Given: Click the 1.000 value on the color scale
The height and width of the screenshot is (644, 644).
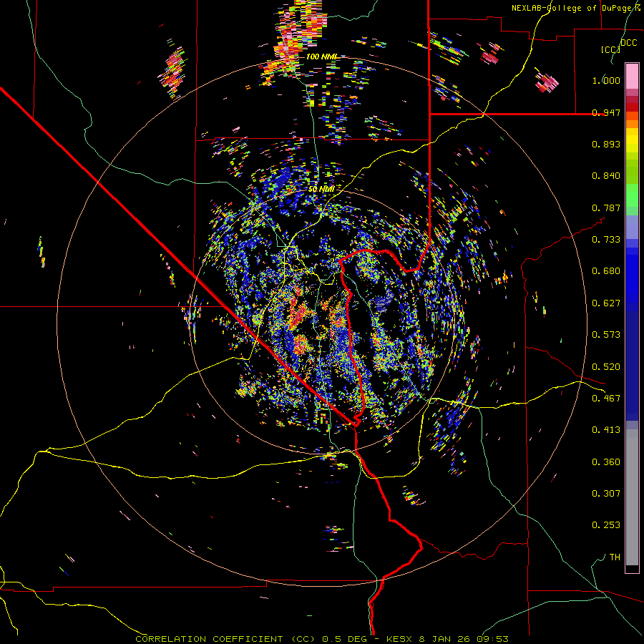Looking at the screenshot, I should pos(606,80).
